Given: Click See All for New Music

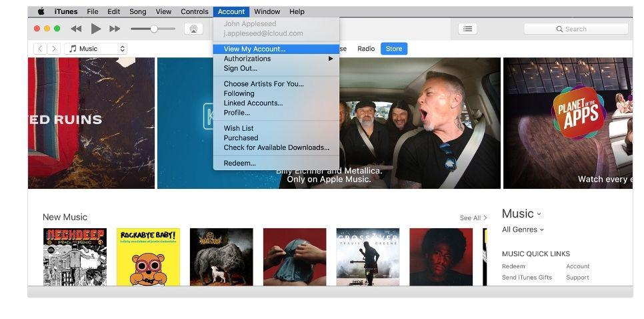Looking at the screenshot, I should tap(473, 218).
